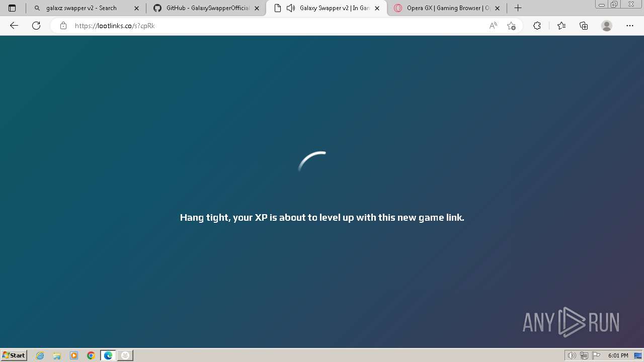Close the Galaxy Swapper v2 tab
The height and width of the screenshot is (362, 644).
[x=377, y=8]
